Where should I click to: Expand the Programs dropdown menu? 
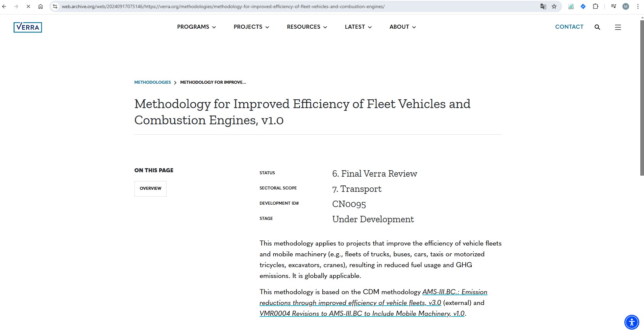[196, 27]
